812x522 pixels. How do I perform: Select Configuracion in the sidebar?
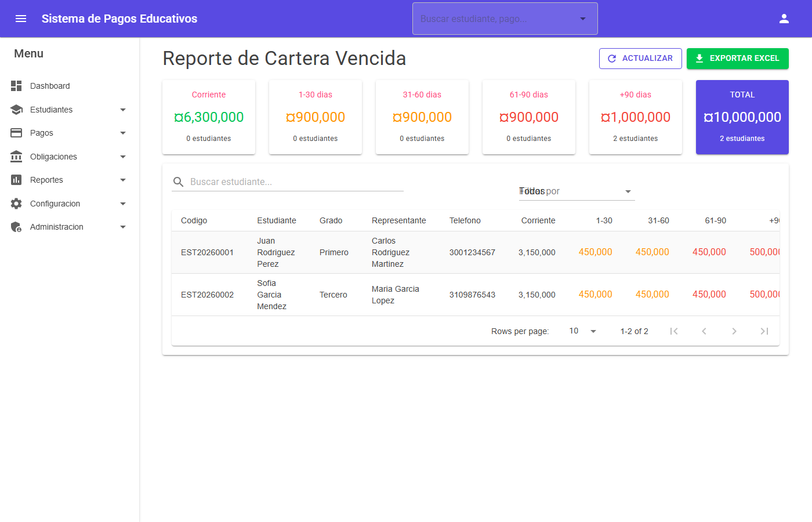coord(70,204)
